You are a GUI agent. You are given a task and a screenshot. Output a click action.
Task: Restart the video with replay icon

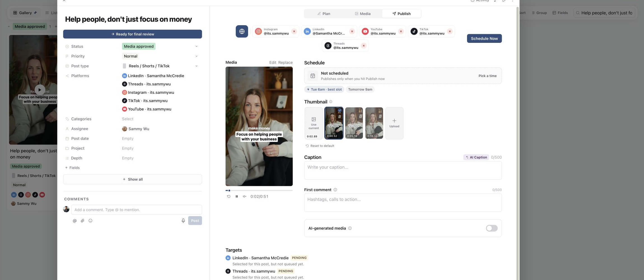[x=229, y=197]
